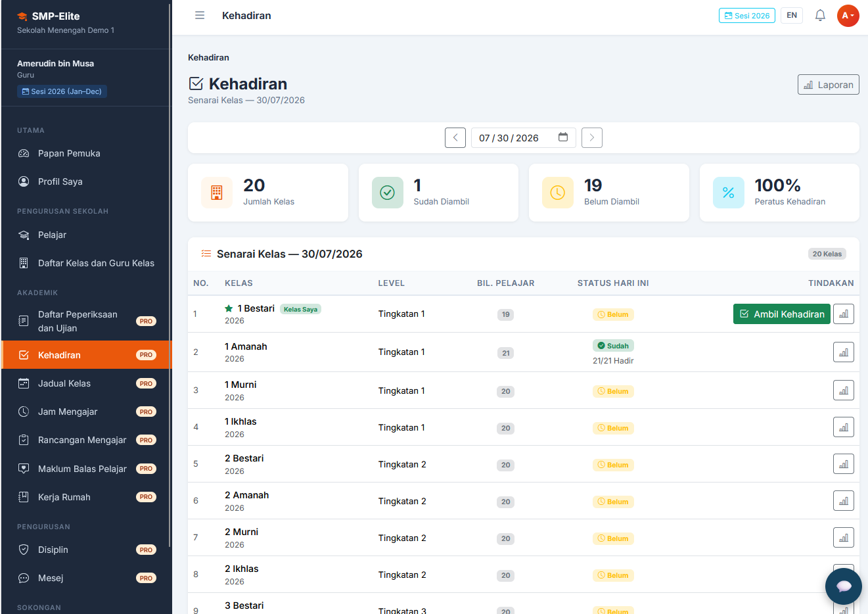Open Daftar Kelas dan Guru Kelas
The image size is (868, 614).
click(85, 263)
